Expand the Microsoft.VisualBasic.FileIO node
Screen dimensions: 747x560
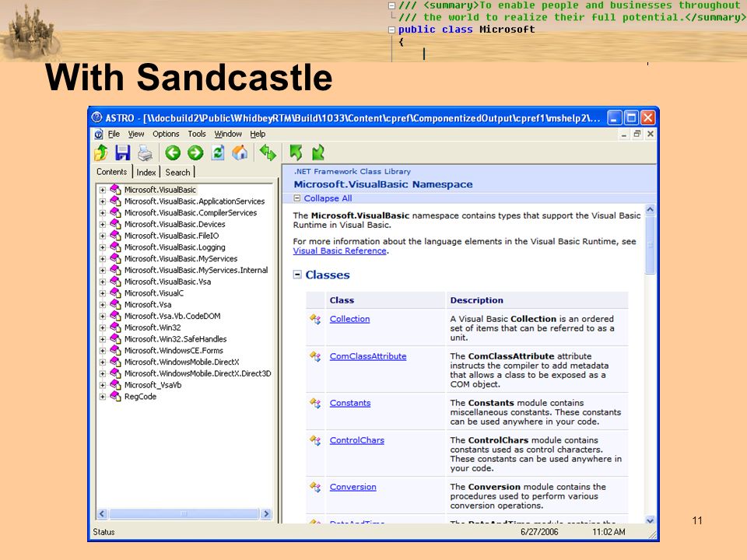(103, 236)
